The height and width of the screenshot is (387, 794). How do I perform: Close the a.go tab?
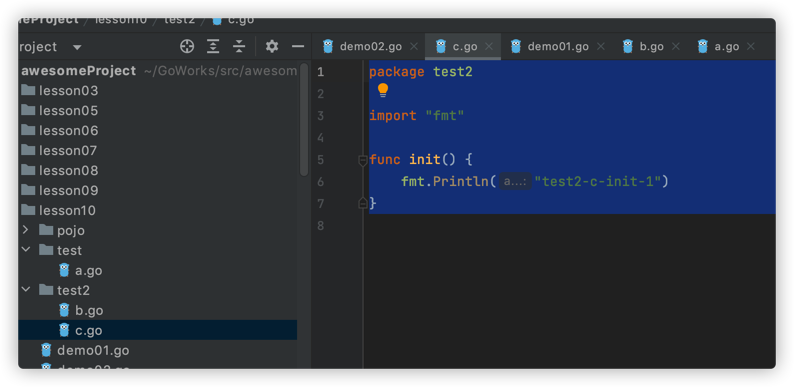click(750, 47)
